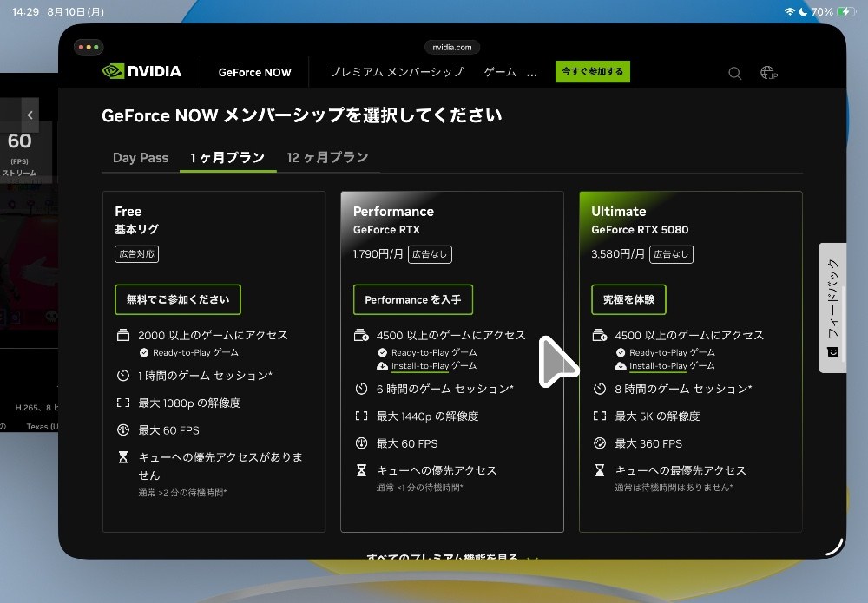This screenshot has height=603, width=868.
Task: Click the cloud download icon in Ultimate Install-to-Play
Action: [621, 365]
